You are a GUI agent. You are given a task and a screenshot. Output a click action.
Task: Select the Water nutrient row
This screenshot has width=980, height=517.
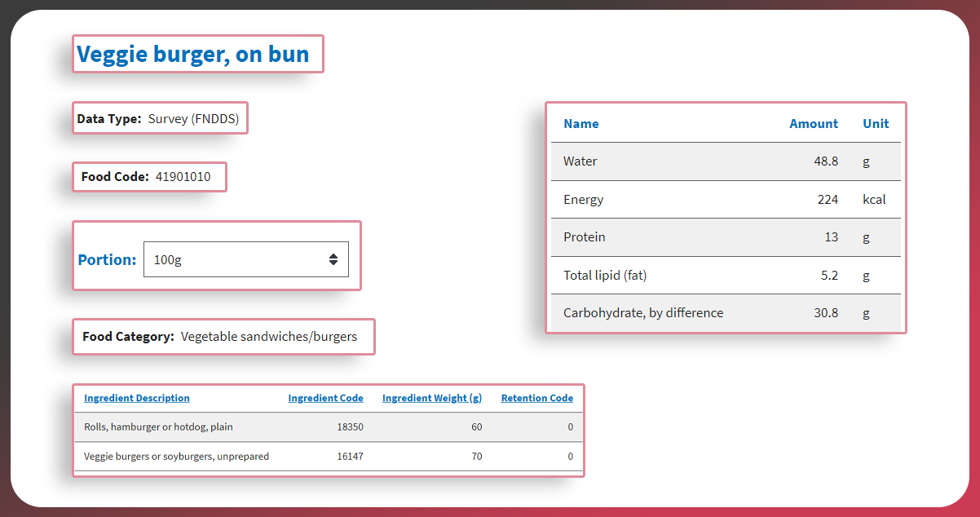coord(726,161)
